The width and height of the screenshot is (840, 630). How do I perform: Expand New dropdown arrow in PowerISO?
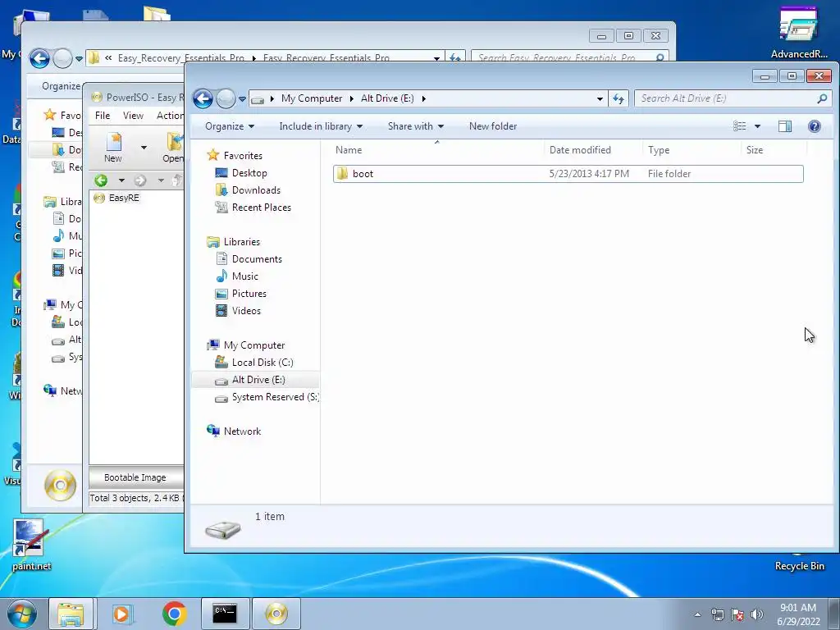(x=144, y=148)
